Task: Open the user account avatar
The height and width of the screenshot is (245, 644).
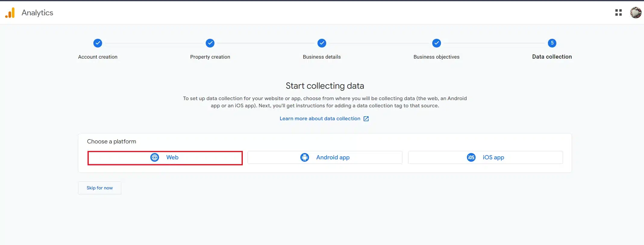Action: tap(636, 13)
